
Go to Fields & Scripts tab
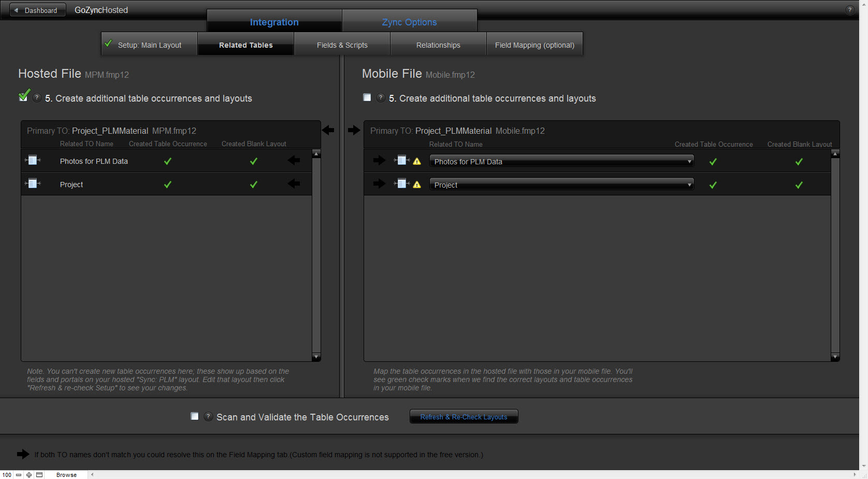click(342, 45)
